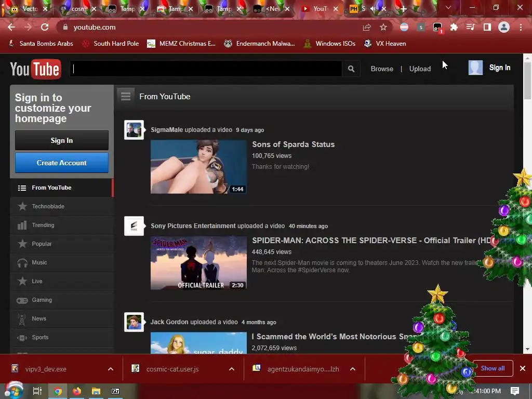Image resolution: width=532 pixels, height=399 pixels.
Task: Open Live guide item
Action: [x=62, y=281]
